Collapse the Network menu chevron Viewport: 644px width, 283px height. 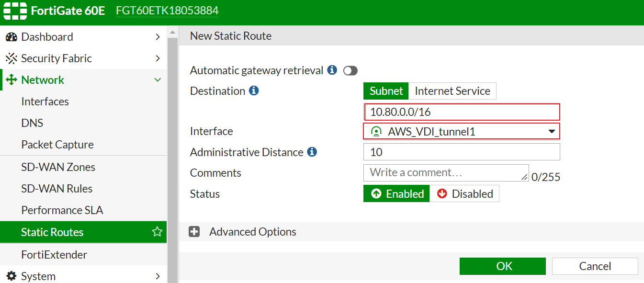click(x=158, y=80)
